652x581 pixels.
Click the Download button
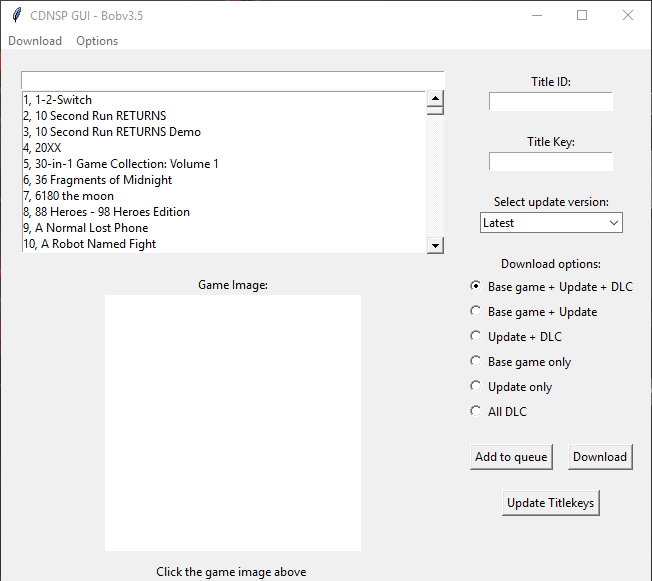600,457
